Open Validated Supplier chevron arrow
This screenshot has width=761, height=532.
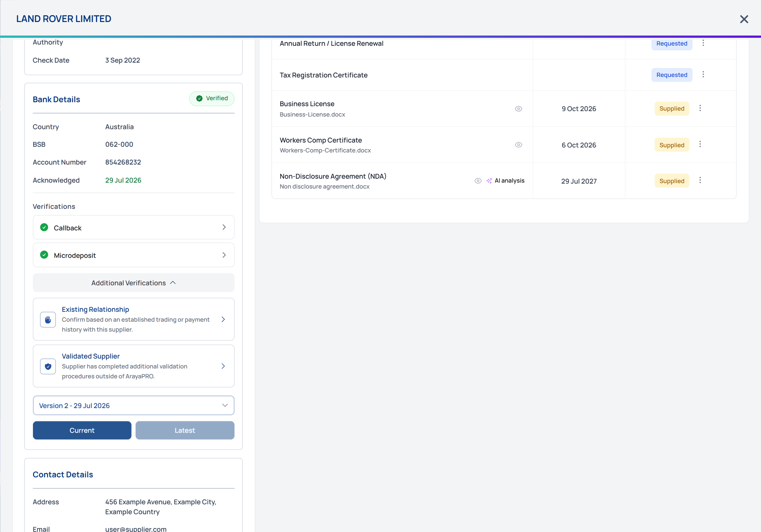[223, 366]
